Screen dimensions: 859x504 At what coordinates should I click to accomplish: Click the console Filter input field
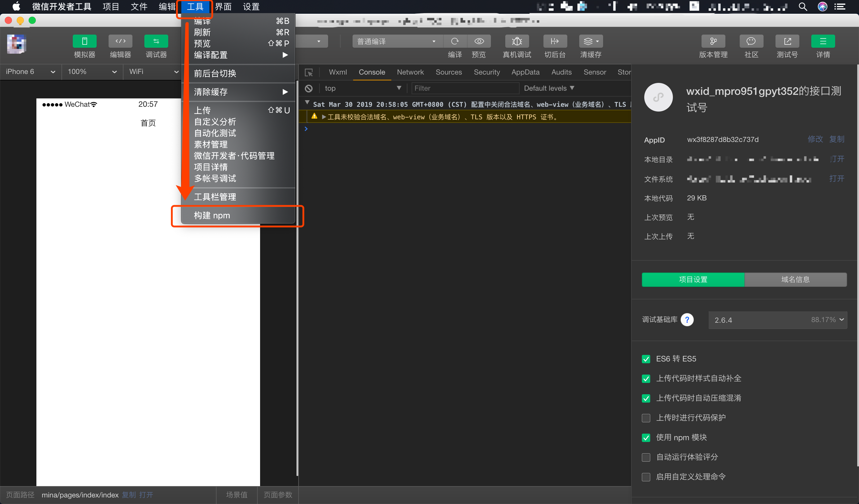tap(465, 88)
